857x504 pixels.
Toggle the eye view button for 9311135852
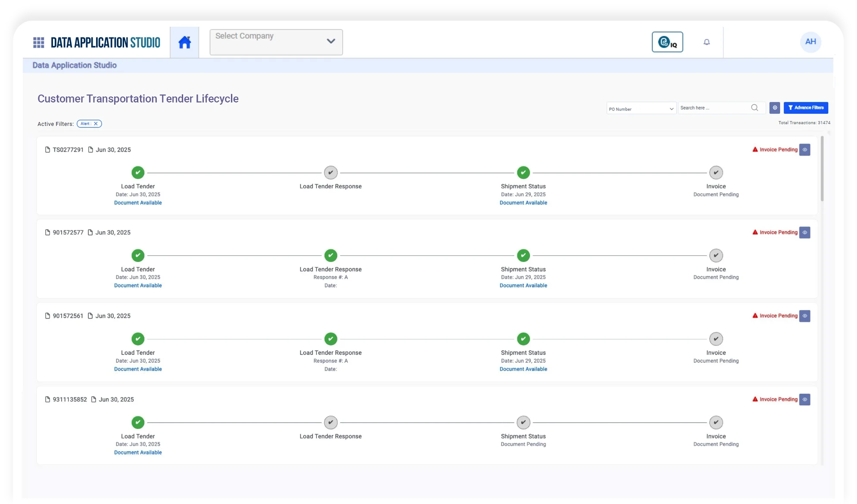(x=804, y=400)
